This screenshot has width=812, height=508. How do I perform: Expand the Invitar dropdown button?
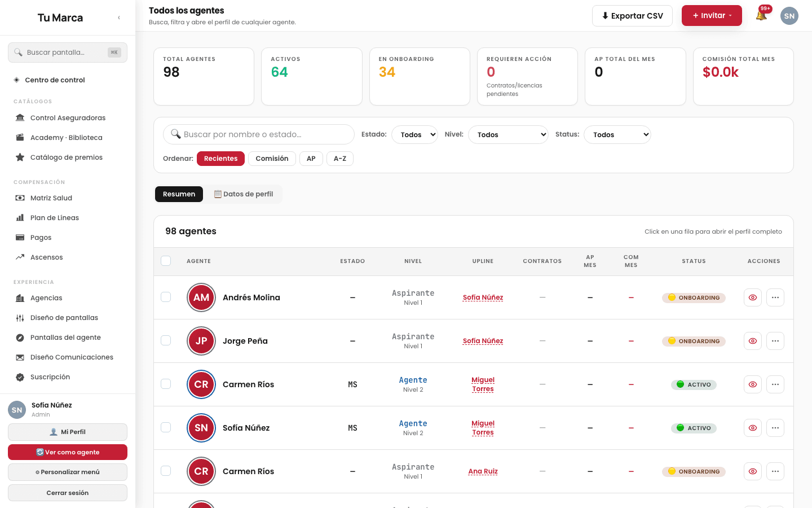pos(712,16)
